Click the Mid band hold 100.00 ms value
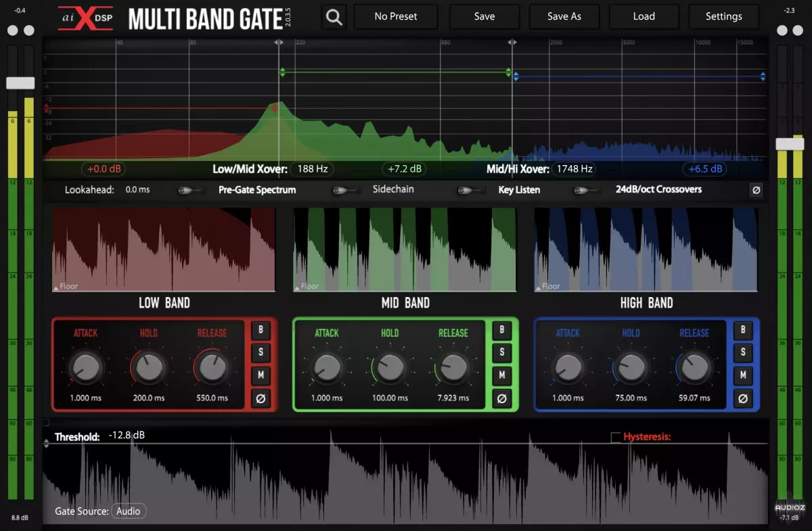The width and height of the screenshot is (812, 531). point(390,398)
